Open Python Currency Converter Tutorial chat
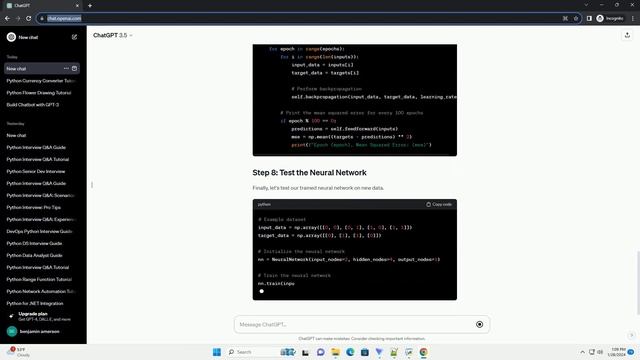 (41, 81)
